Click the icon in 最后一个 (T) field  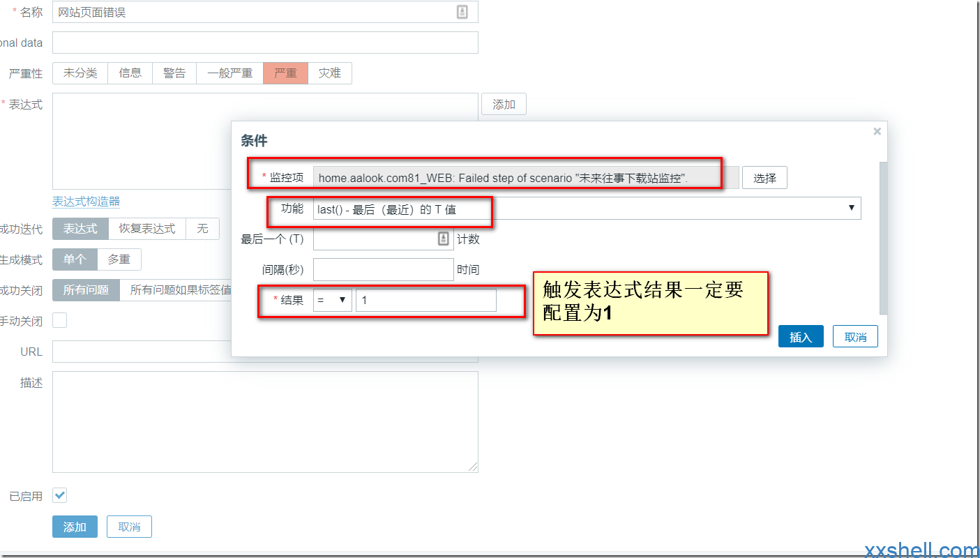(444, 239)
